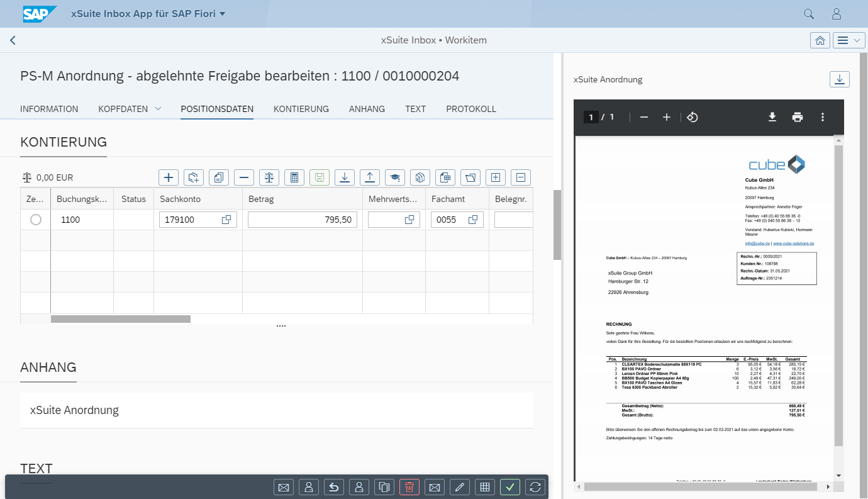Approve the workitem via the green checkmark
Screen dimensions: 868x499
(509, 486)
